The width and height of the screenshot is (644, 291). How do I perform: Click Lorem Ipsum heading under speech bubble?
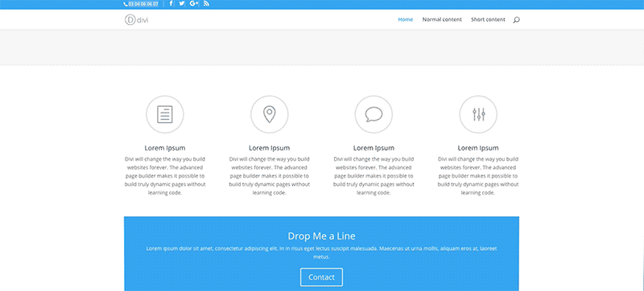[x=374, y=148]
